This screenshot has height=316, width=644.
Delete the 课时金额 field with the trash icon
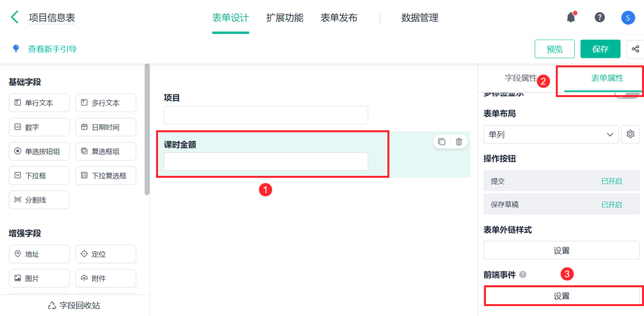click(x=459, y=142)
